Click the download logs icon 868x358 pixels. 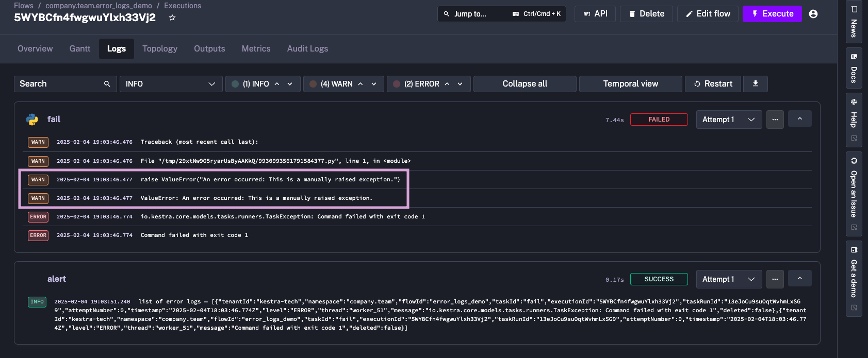coord(755,83)
